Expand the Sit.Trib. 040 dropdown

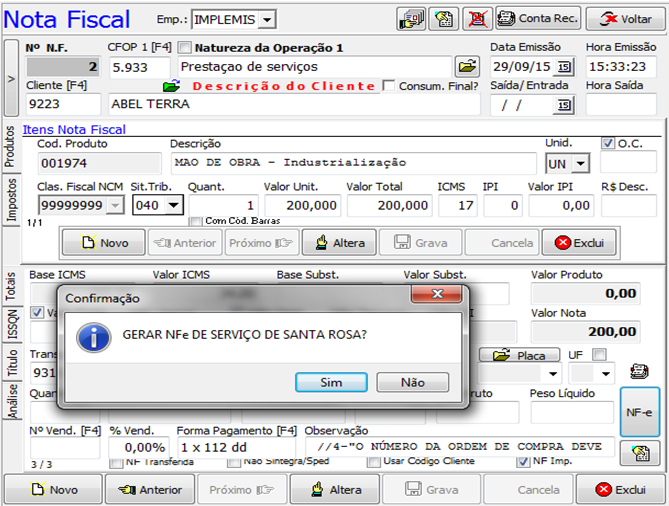[174, 205]
